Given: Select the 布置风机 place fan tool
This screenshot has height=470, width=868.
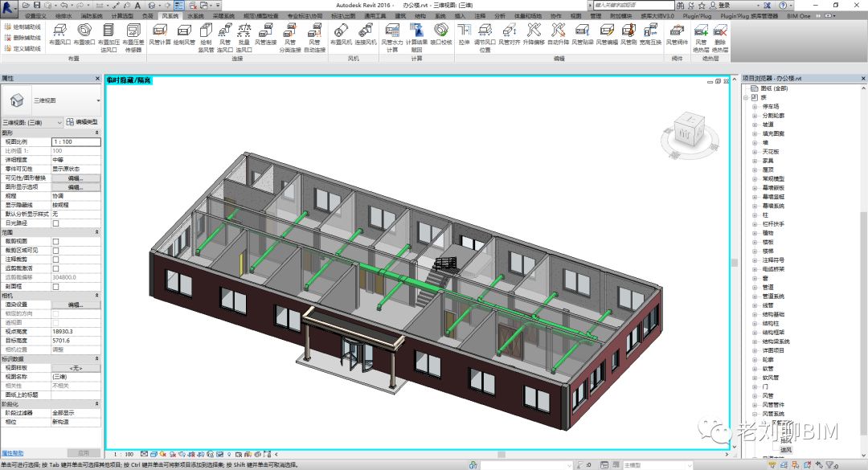Looking at the screenshot, I should (x=341, y=35).
